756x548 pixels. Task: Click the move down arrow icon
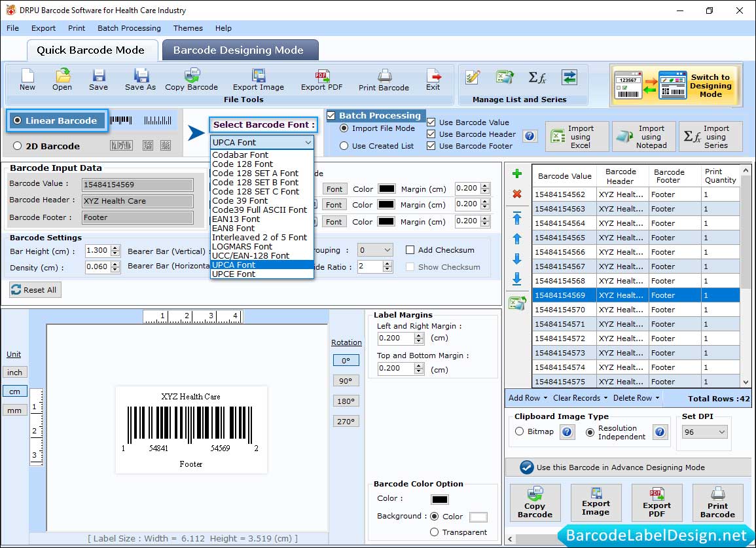tap(517, 259)
